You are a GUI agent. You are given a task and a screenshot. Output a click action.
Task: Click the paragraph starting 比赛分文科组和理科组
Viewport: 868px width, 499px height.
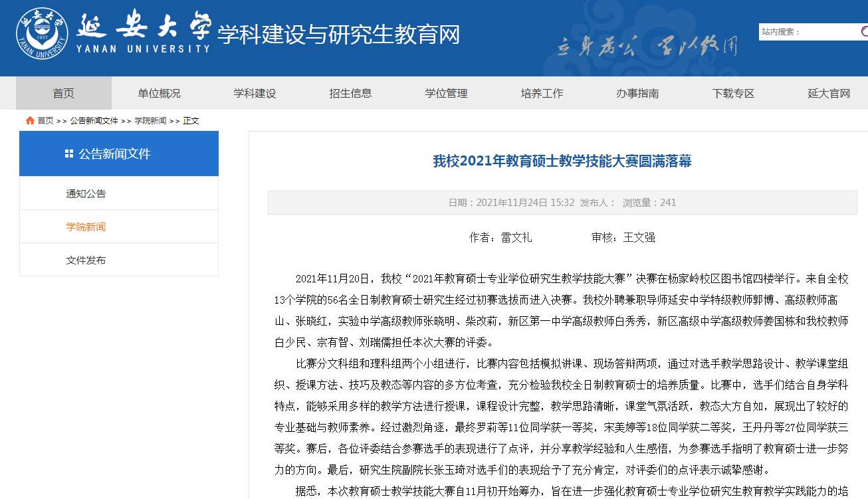tap(562, 417)
